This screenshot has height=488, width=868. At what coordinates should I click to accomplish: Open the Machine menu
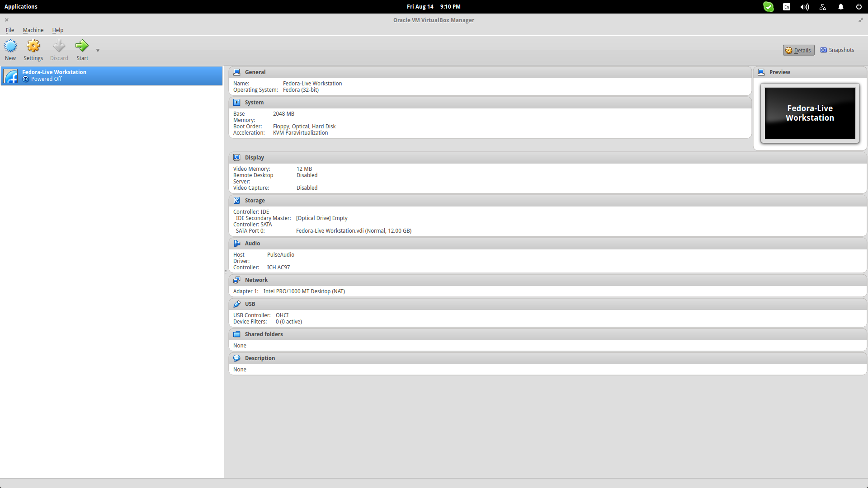[33, 30]
